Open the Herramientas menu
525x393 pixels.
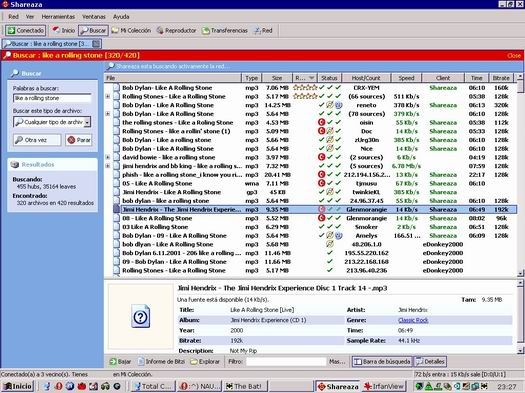click(x=58, y=16)
